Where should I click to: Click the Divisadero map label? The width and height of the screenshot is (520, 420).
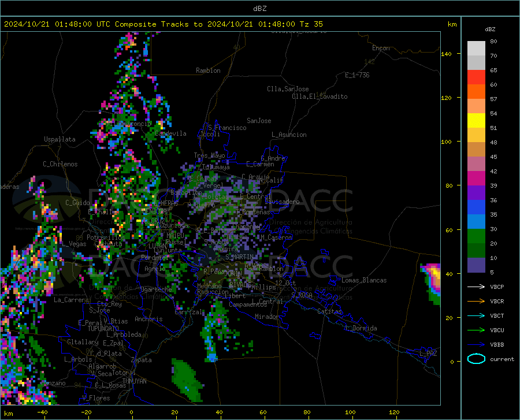point(282,202)
